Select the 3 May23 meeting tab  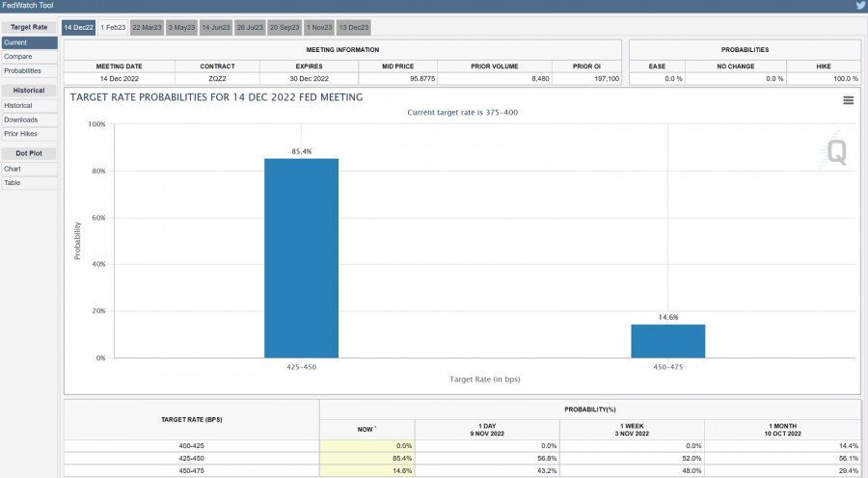coord(182,28)
